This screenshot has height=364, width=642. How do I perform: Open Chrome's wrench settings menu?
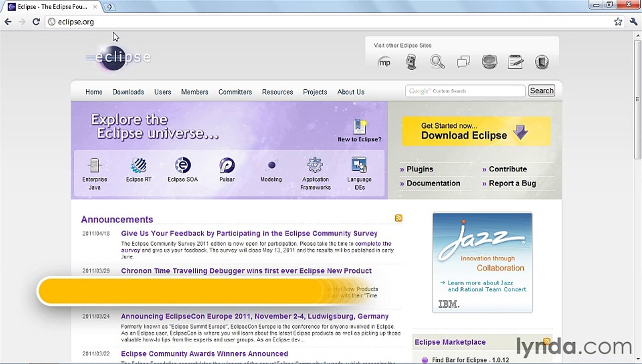(x=633, y=22)
